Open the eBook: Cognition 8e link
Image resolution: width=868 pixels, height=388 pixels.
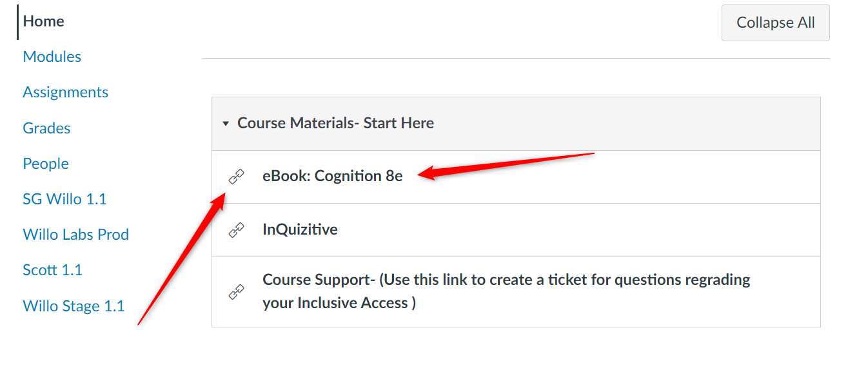[332, 176]
